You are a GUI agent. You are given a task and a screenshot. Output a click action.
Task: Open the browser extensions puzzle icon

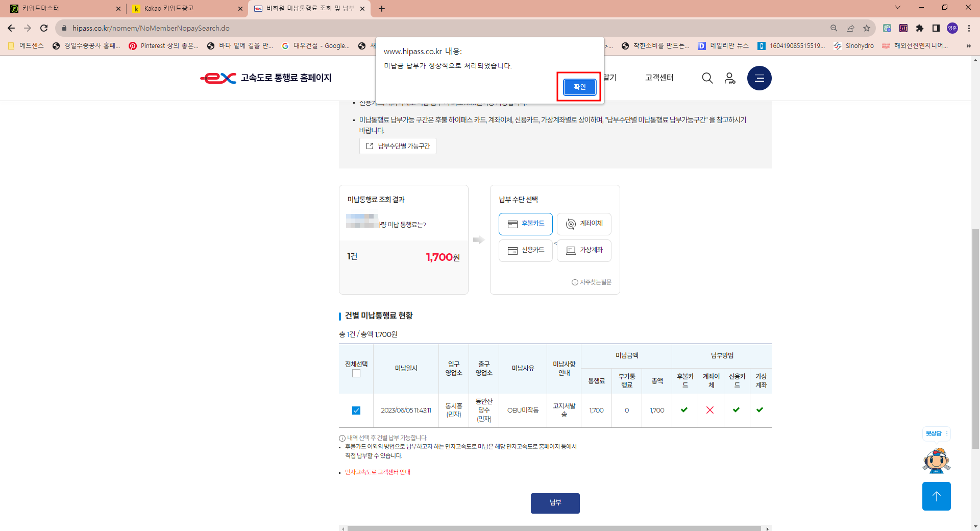(920, 28)
